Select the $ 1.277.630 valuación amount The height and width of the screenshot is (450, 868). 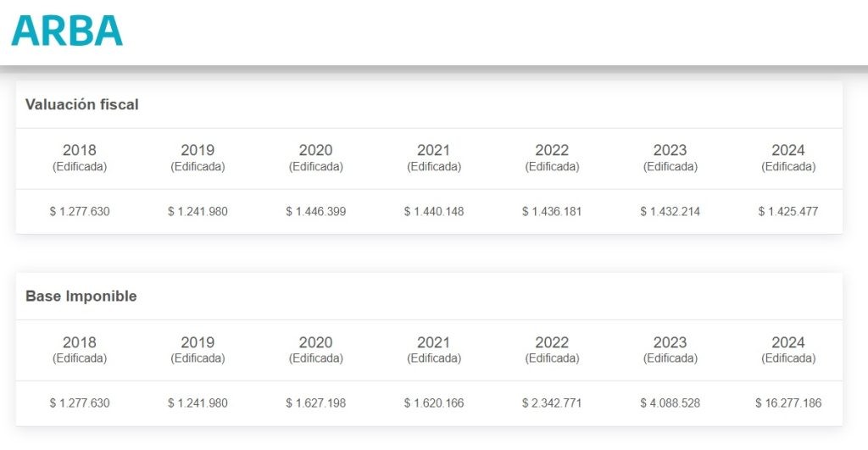tap(80, 211)
